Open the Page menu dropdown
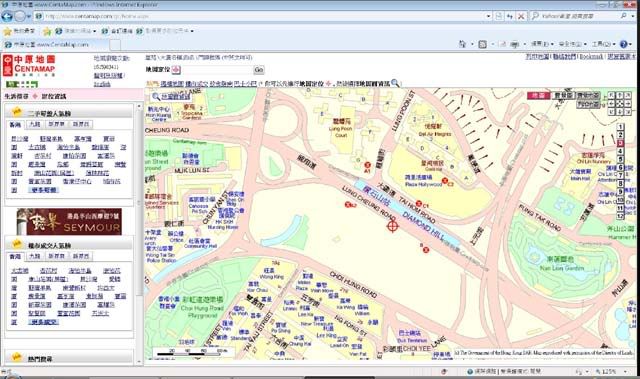 [542, 44]
